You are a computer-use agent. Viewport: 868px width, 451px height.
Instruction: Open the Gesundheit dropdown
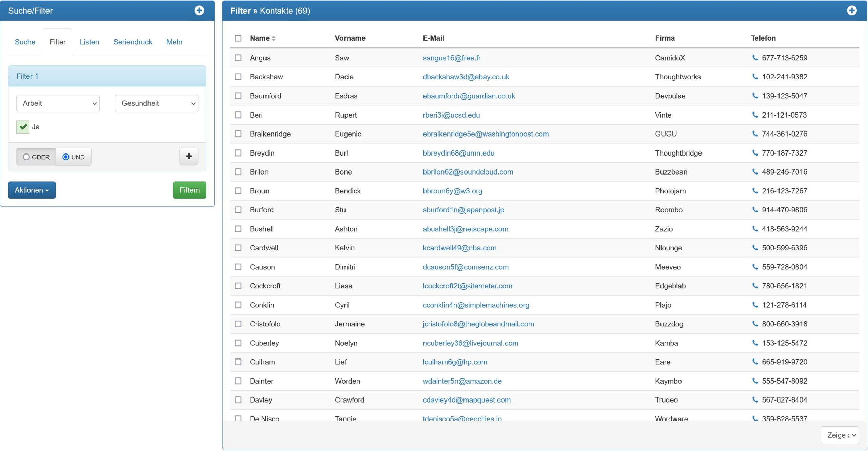point(156,103)
